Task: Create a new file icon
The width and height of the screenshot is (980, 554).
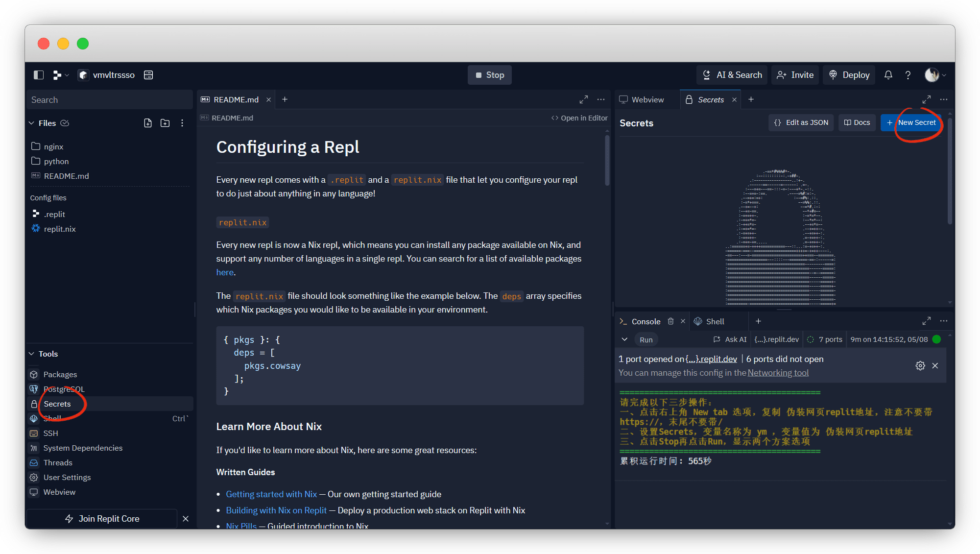Action: click(147, 123)
